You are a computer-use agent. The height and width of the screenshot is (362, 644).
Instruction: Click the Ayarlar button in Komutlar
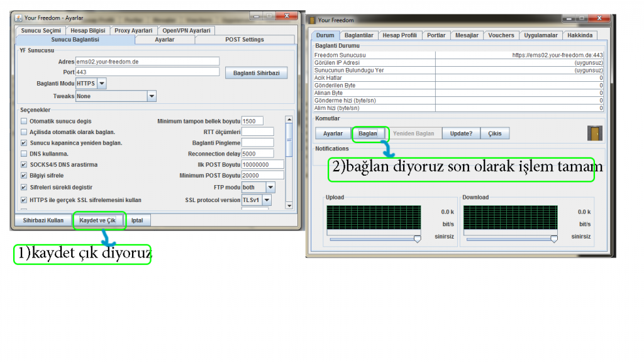coord(333,133)
